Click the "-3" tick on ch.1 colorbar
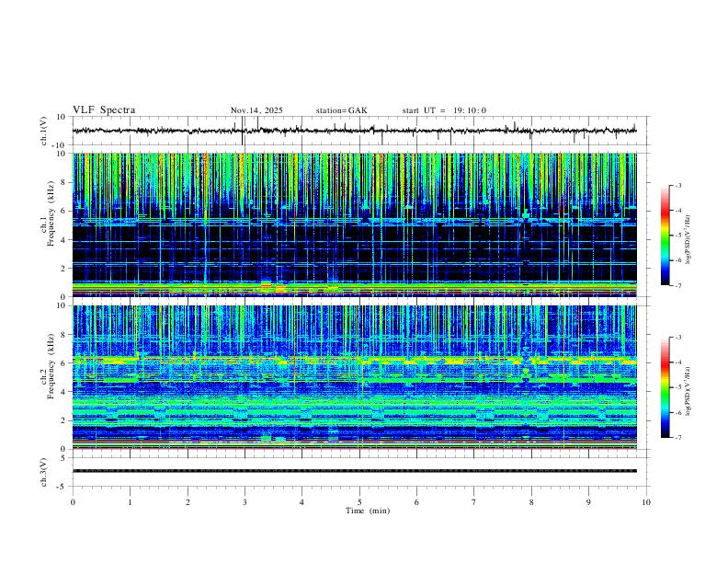This screenshot has width=728, height=563. coord(677,185)
